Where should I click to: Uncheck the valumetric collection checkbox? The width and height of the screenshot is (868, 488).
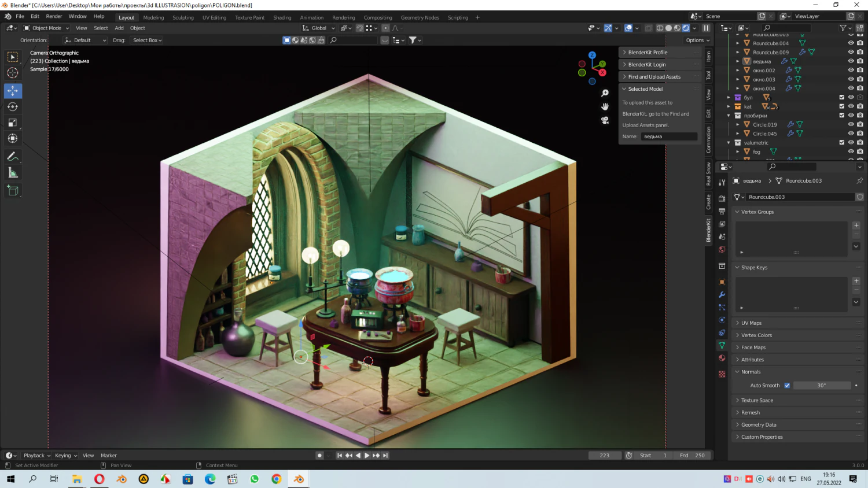click(841, 142)
